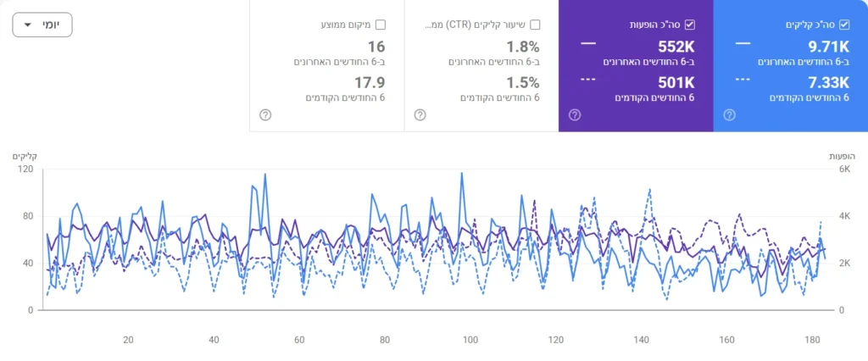Click the 120 left axis tick

(x=26, y=169)
